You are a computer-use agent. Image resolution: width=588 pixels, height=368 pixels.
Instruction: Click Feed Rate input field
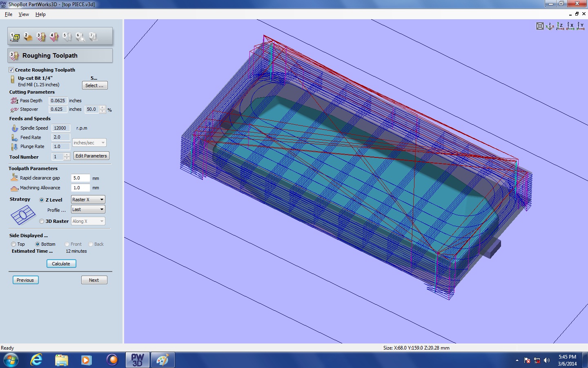tap(61, 137)
